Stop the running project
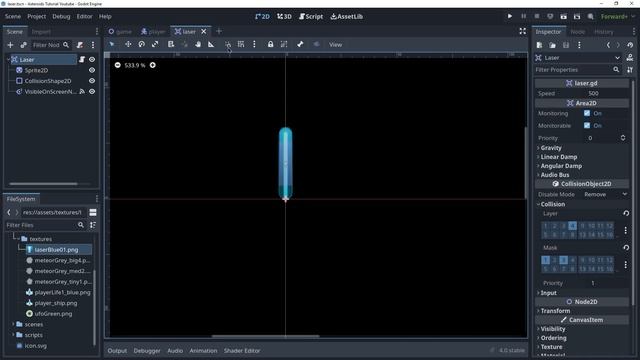The width and height of the screenshot is (640, 360). coord(537,16)
